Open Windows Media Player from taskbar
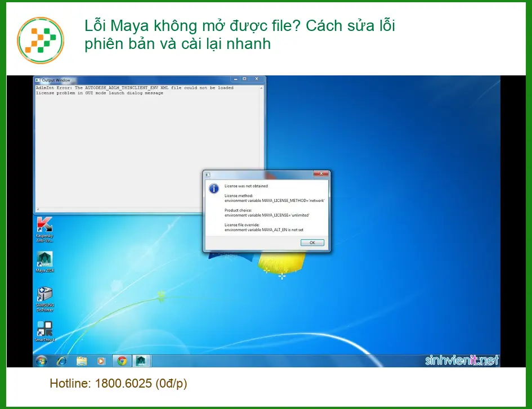532x409 pixels. coord(101,361)
